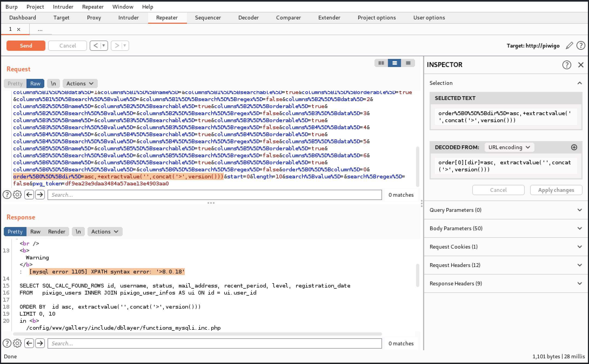Select highlighted XPATH syntax error text
Screen dimensions: 589x364
(x=107, y=272)
